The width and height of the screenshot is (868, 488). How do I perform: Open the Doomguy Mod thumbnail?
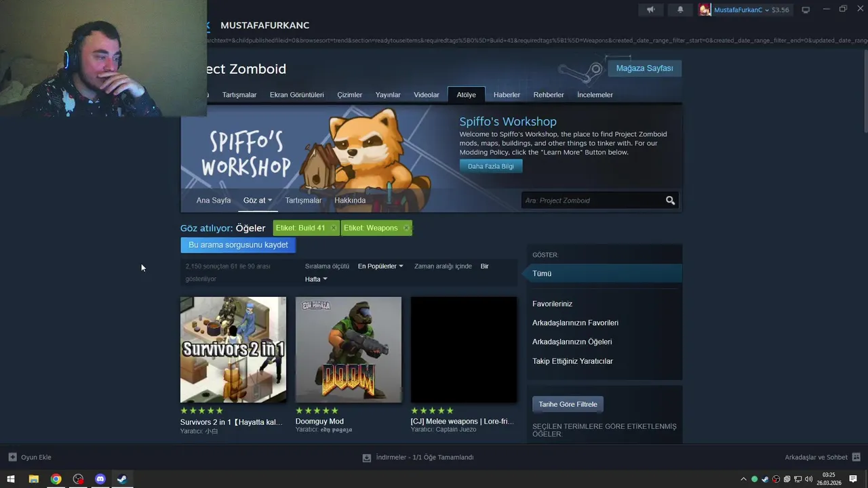[x=349, y=350]
